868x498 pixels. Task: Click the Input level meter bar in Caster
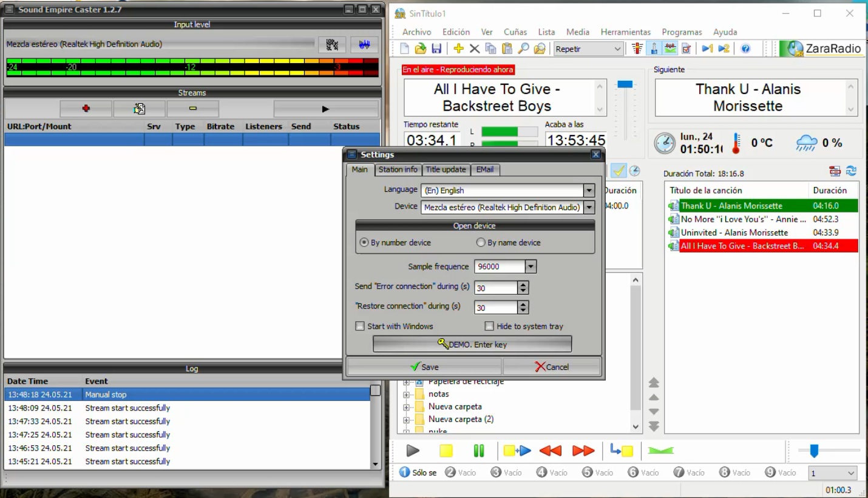(192, 67)
